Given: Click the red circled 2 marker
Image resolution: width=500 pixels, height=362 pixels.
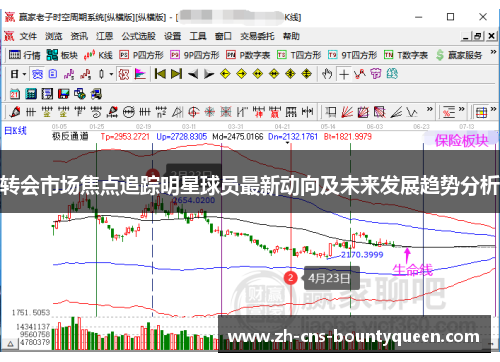Looking at the screenshot, I should [291, 278].
